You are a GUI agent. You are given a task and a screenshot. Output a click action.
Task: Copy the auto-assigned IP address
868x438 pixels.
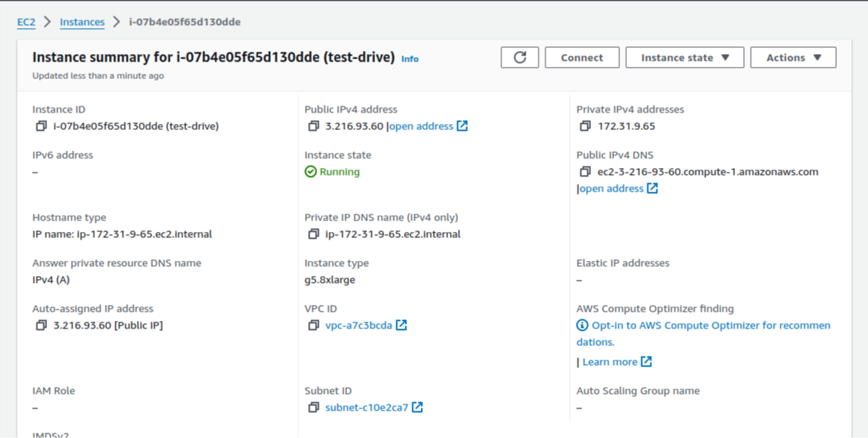(40, 325)
